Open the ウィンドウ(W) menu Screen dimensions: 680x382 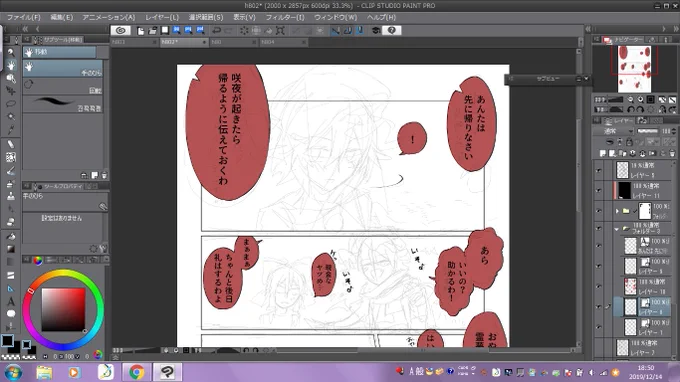[336, 17]
